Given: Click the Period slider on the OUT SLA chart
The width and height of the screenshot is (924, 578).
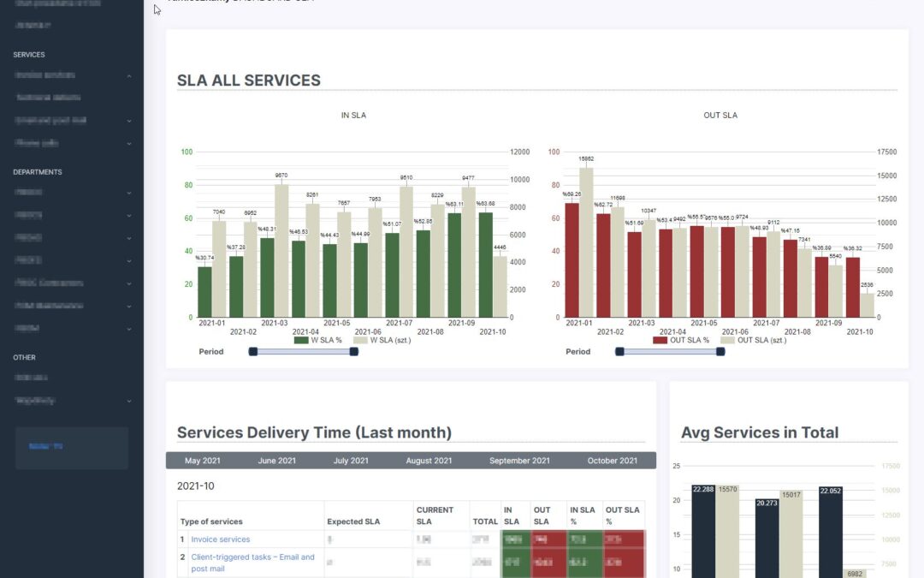Looking at the screenshot, I should coord(618,351).
